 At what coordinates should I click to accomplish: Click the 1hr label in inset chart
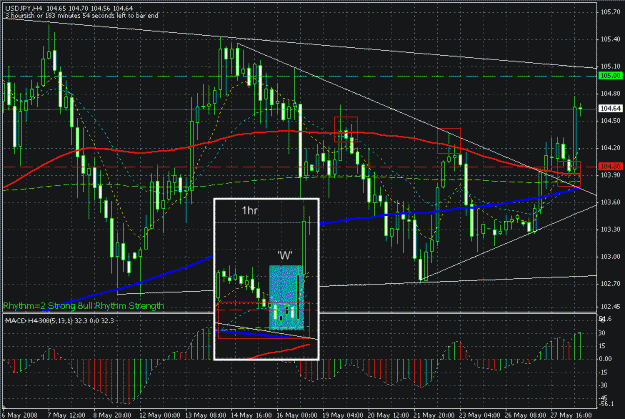[250, 210]
